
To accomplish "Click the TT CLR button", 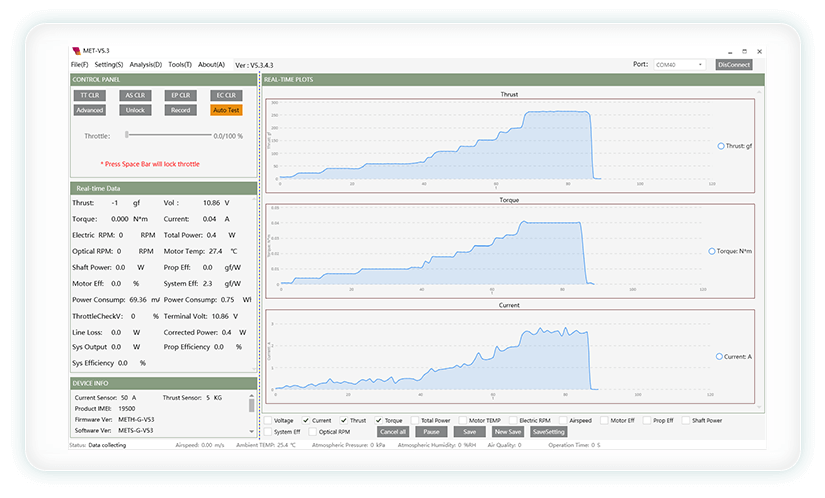I will coord(89,95).
